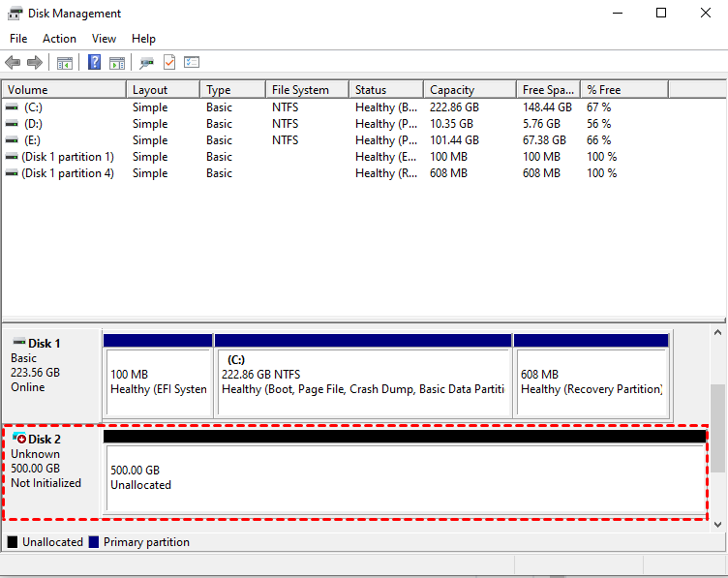This screenshot has height=578, width=728.
Task: Click the 148.44 GB free space cell
Action: tap(547, 107)
